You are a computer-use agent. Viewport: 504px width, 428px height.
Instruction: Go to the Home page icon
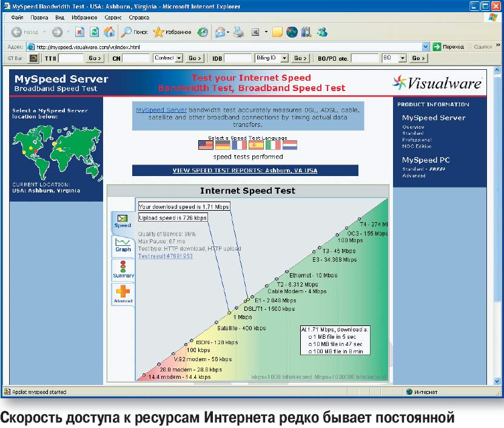(x=109, y=32)
